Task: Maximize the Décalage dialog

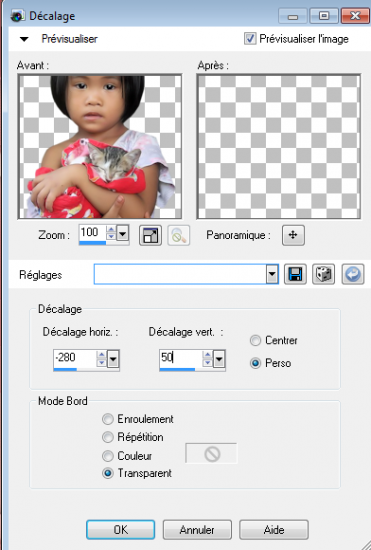Action: [324, 16]
